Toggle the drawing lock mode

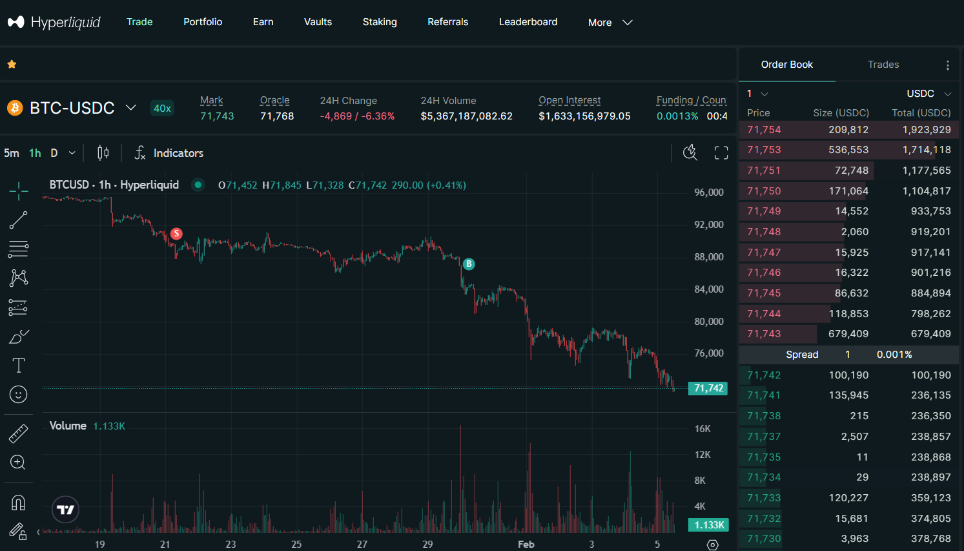18,531
